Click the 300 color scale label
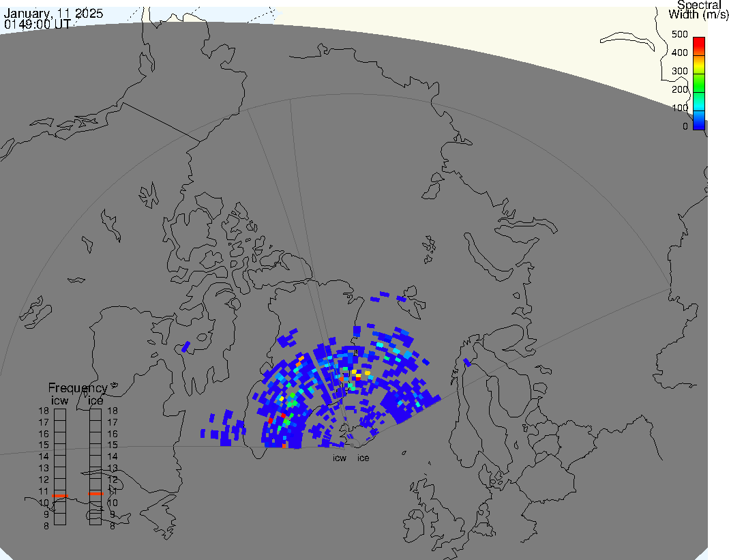This screenshot has width=729, height=560. tap(679, 71)
